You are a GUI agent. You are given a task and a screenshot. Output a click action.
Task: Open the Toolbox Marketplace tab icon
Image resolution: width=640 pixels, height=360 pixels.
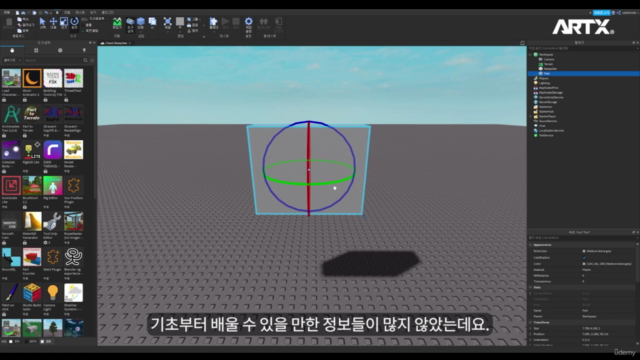click(12, 50)
